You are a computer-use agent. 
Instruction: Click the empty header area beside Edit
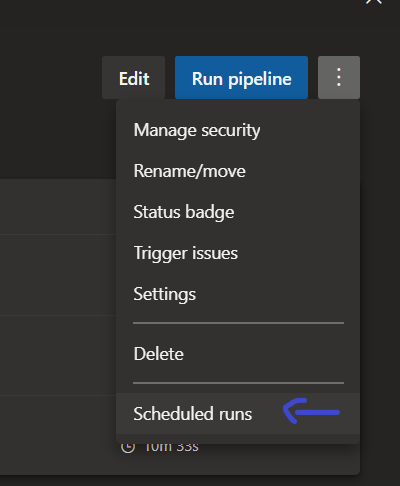[50, 77]
